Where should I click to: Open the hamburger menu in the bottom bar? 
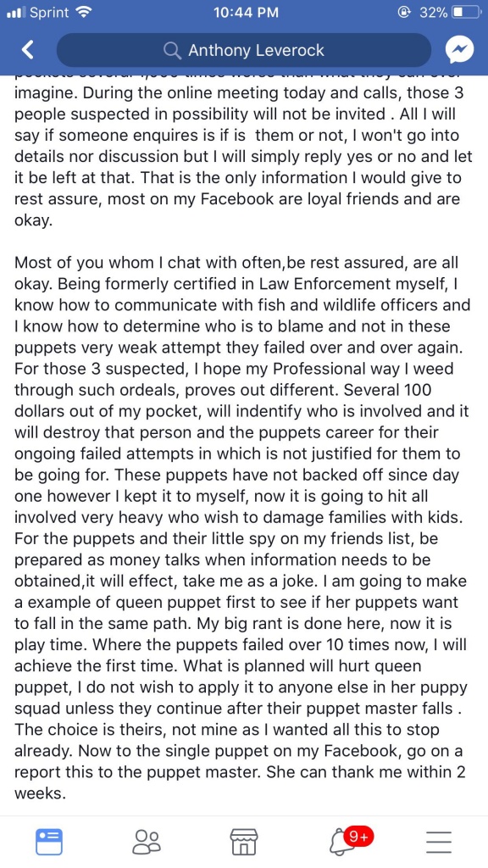click(439, 842)
